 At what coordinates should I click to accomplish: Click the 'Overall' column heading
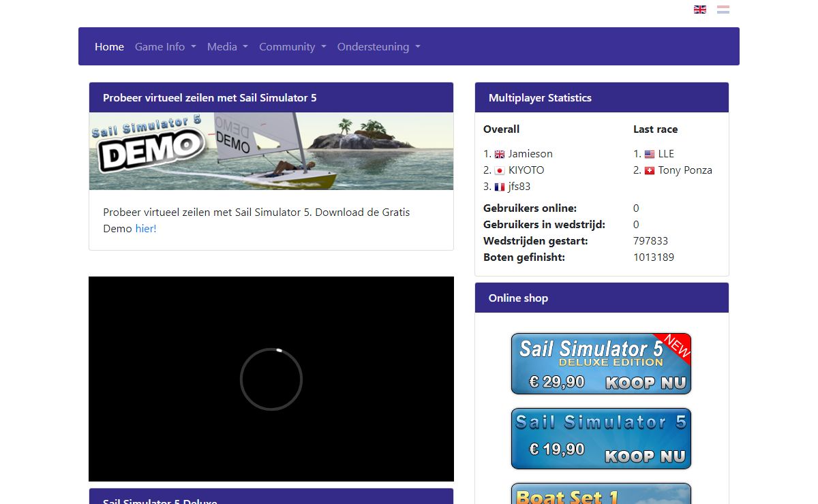(x=502, y=129)
